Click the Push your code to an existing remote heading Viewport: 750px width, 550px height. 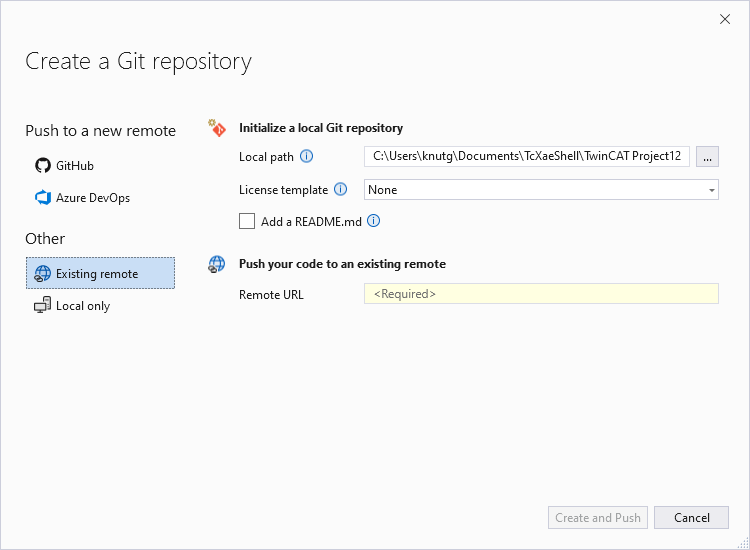click(342, 264)
